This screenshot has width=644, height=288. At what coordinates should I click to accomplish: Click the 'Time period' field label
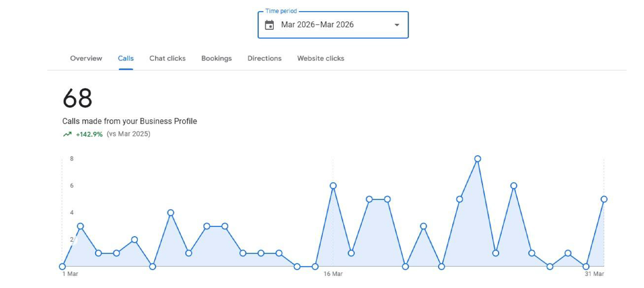[281, 11]
